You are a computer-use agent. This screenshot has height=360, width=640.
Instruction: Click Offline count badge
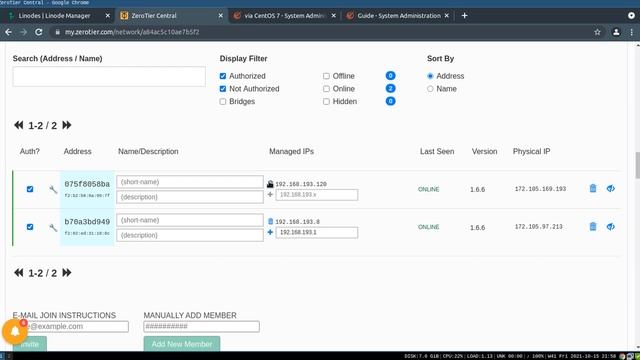tap(390, 76)
